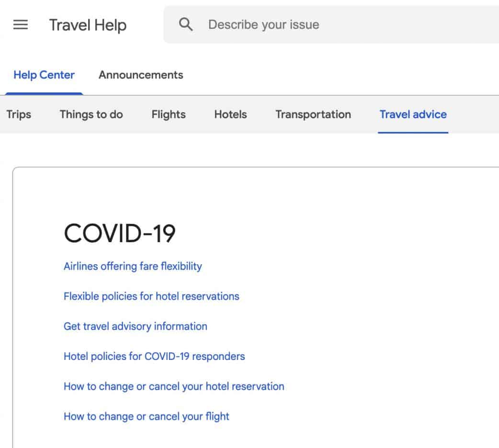Select the Flights category tab
This screenshot has width=499, height=448.
click(169, 114)
